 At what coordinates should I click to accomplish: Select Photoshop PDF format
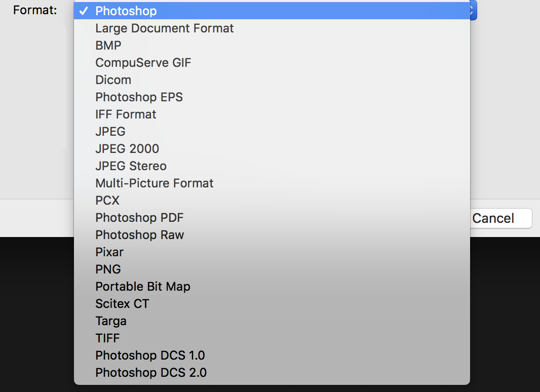pos(139,217)
